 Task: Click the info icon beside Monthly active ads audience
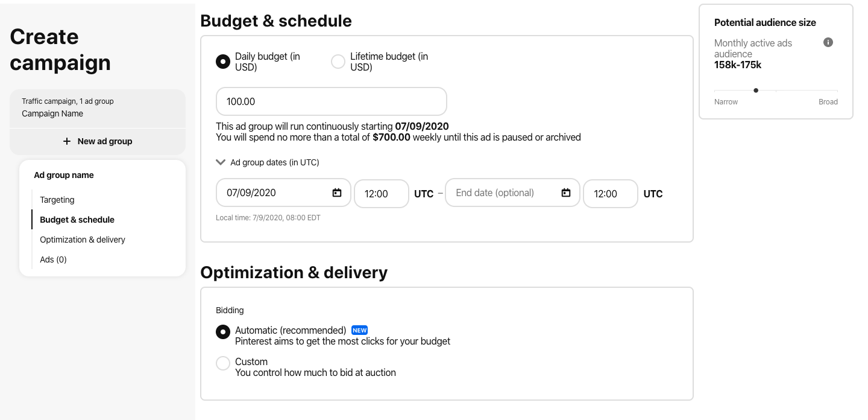tap(828, 42)
